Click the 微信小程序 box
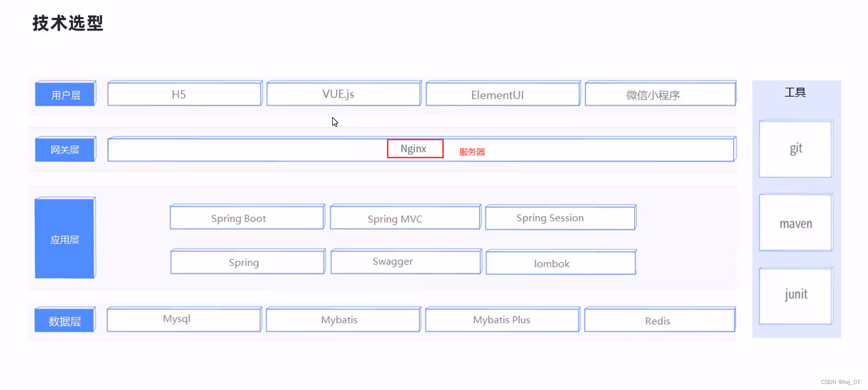Viewport: 868px width, 390px height. point(661,93)
